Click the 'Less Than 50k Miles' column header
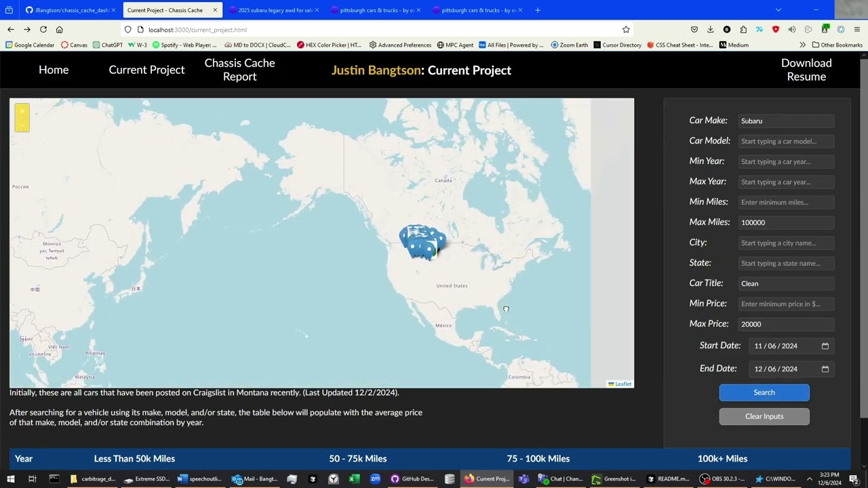 click(x=134, y=459)
